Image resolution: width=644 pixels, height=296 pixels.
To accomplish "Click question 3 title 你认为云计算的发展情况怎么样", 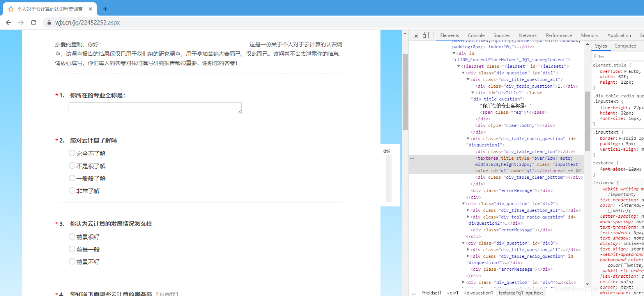I will point(111,224).
